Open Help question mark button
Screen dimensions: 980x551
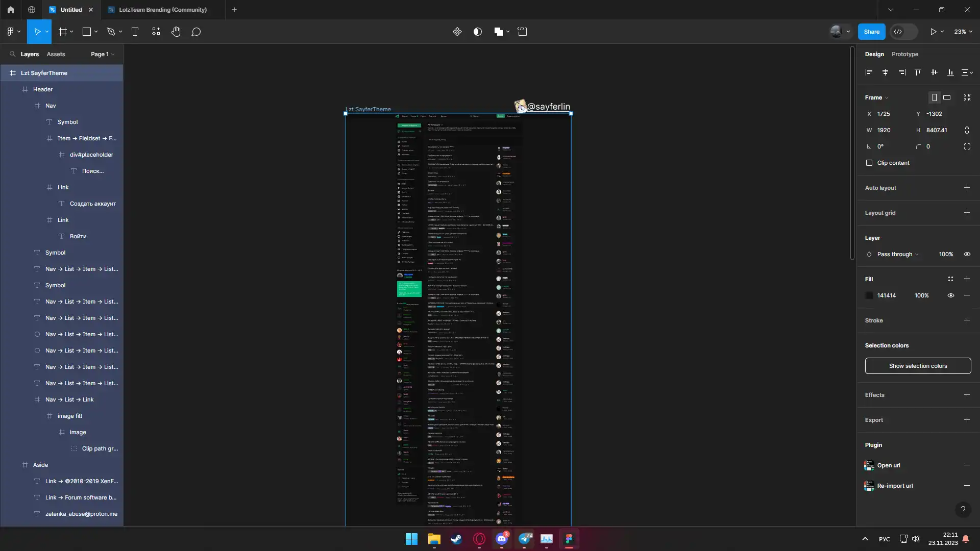coord(963,509)
